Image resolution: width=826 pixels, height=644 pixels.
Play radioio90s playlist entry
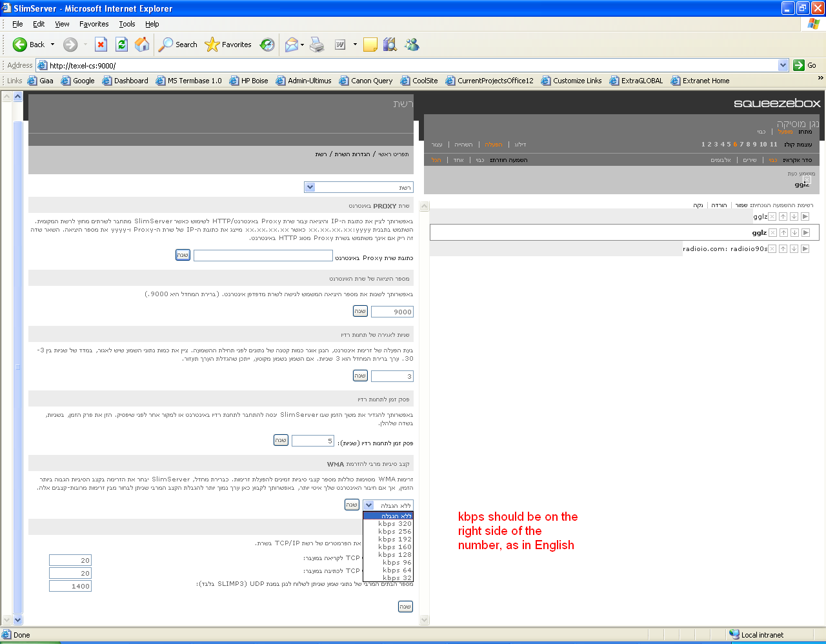(805, 248)
